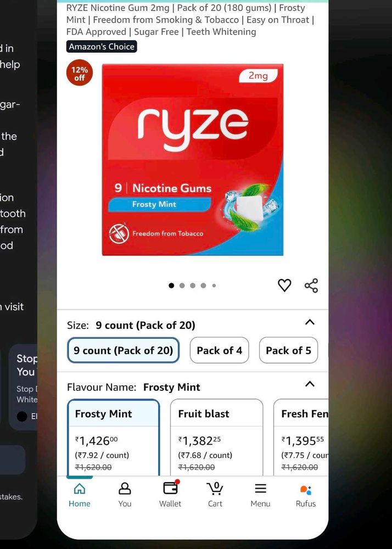The height and width of the screenshot is (549, 392).
Task: Open the You profile icon
Action: [x=125, y=488]
